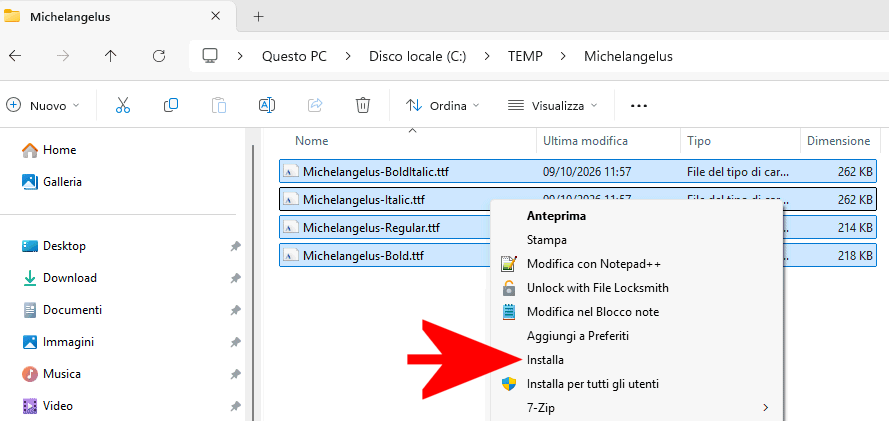Viewport: 889px width, 421px height.
Task: Click the Share icon in toolbar
Action: [315, 105]
